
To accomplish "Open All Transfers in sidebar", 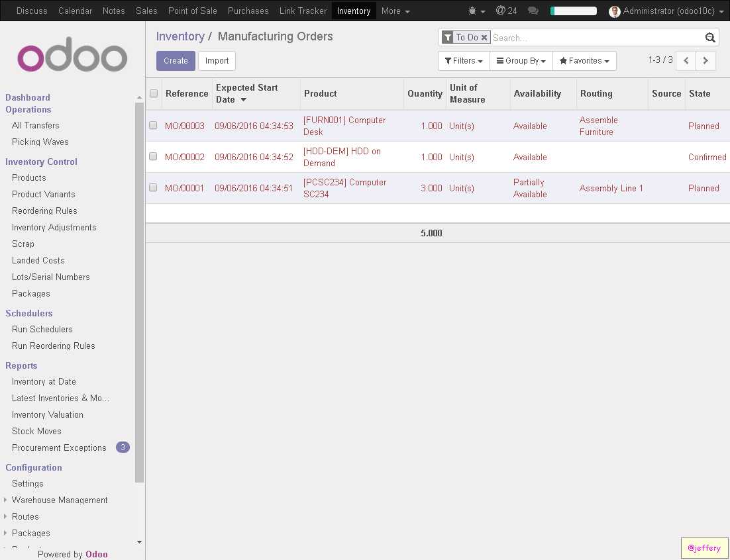I will pos(35,125).
